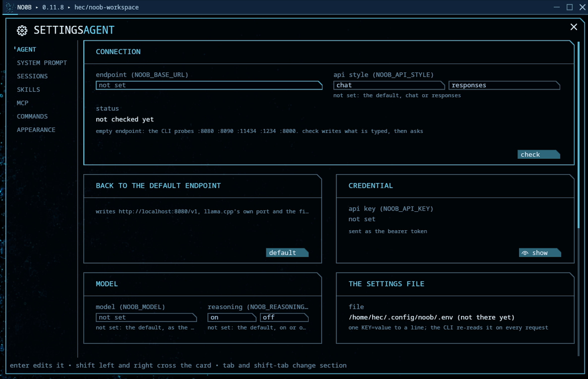Click the api style (NOOB_API_STYLE) label

pos(383,75)
